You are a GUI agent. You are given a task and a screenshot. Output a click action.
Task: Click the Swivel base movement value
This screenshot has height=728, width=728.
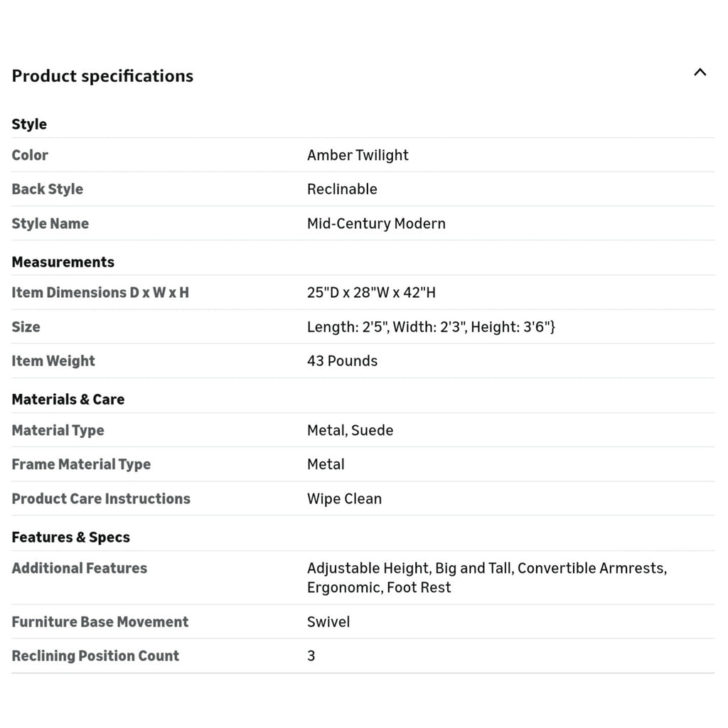328,621
